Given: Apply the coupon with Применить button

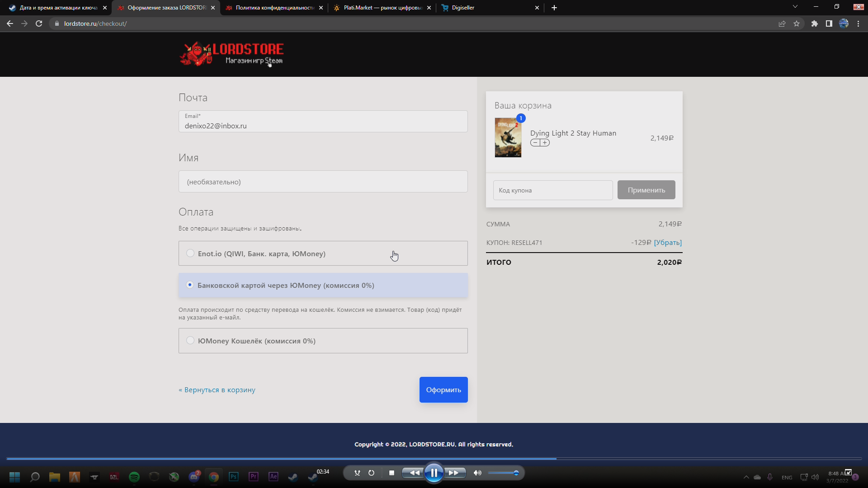Looking at the screenshot, I should coord(646,190).
